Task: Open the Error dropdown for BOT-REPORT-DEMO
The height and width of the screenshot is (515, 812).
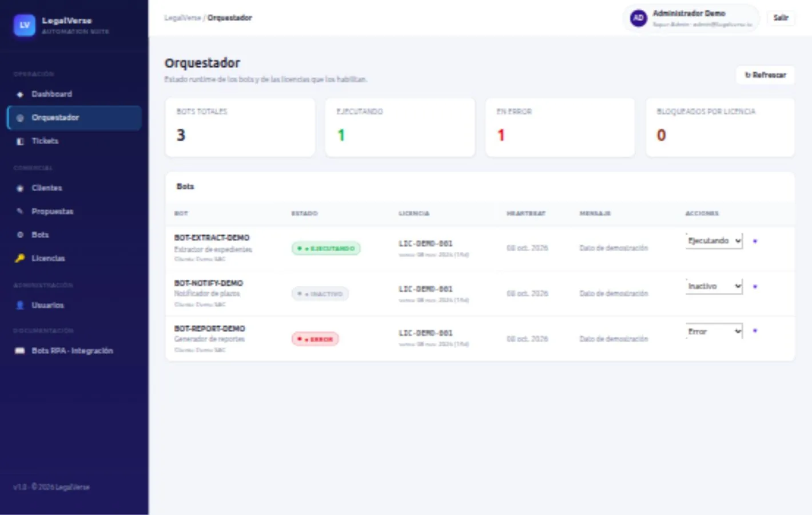Action: [x=714, y=331]
